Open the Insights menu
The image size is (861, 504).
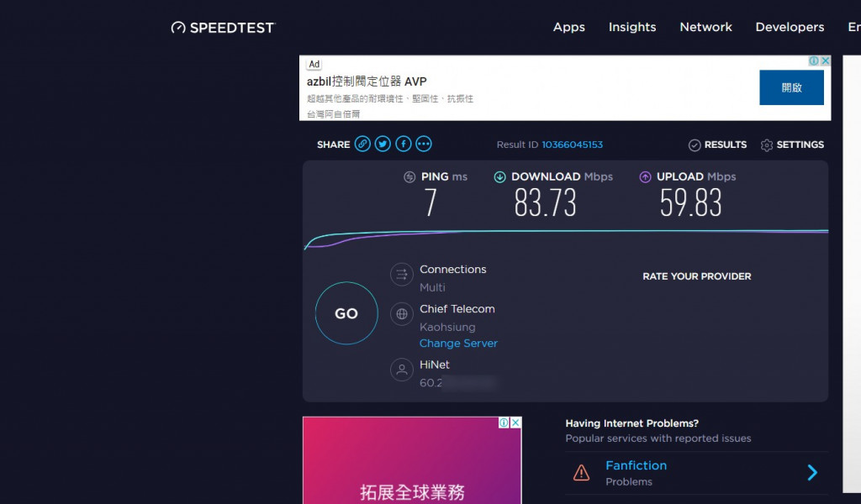tap(632, 28)
